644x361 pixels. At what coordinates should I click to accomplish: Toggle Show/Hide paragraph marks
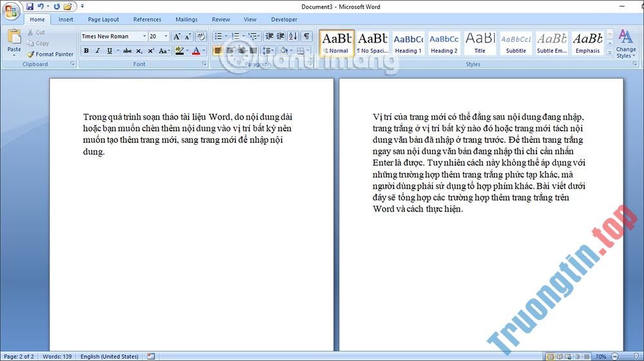(x=307, y=36)
